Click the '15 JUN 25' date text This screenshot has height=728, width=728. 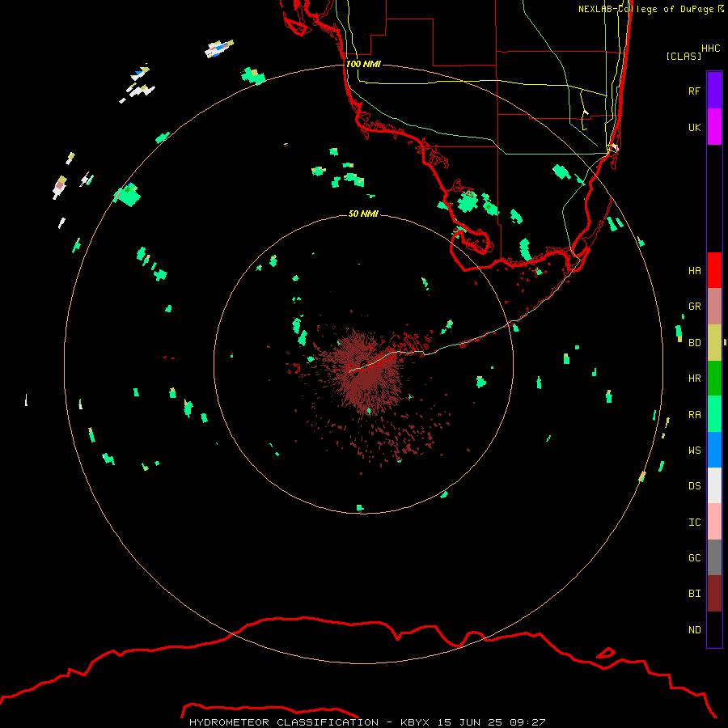(x=469, y=722)
